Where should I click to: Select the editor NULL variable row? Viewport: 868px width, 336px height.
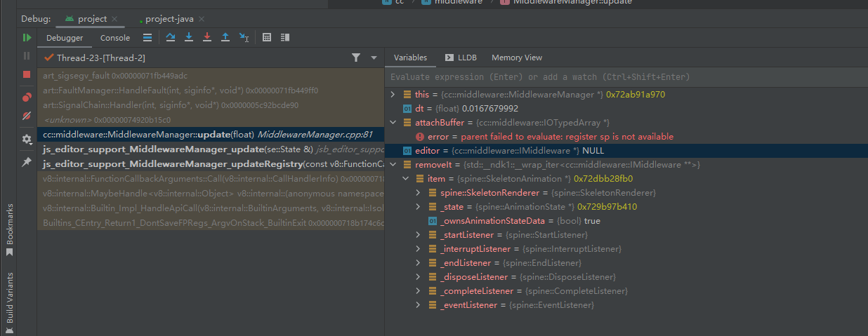pyautogui.click(x=626, y=150)
